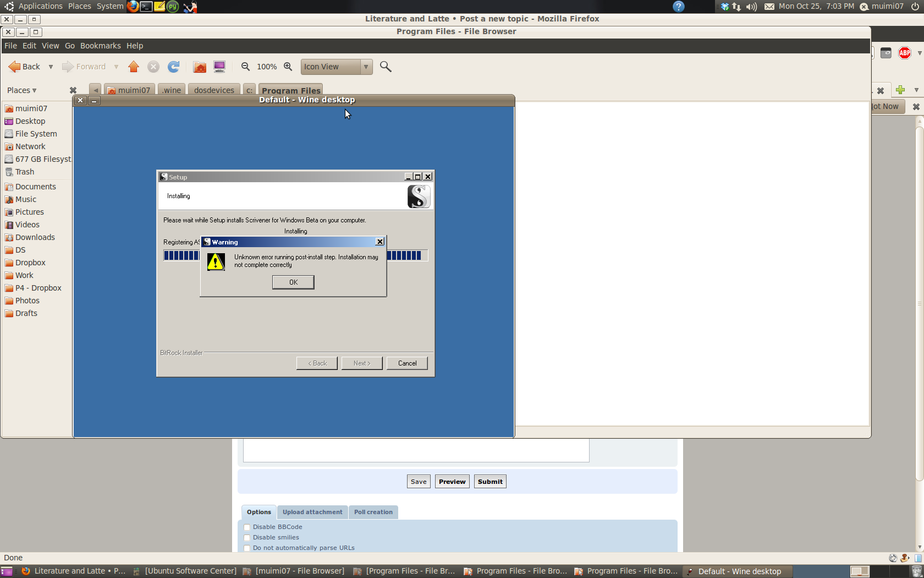This screenshot has width=924, height=578.
Task: Click the Up folder arrow icon
Action: [134, 67]
